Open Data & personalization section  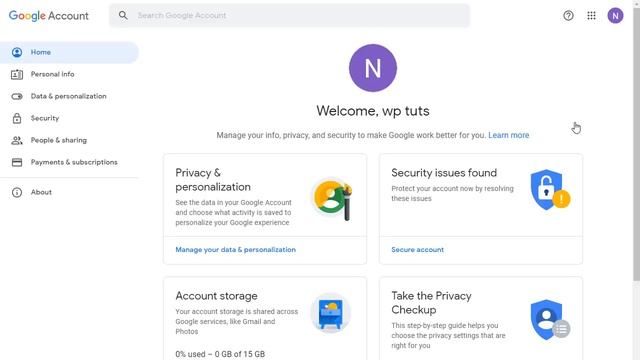(69, 96)
